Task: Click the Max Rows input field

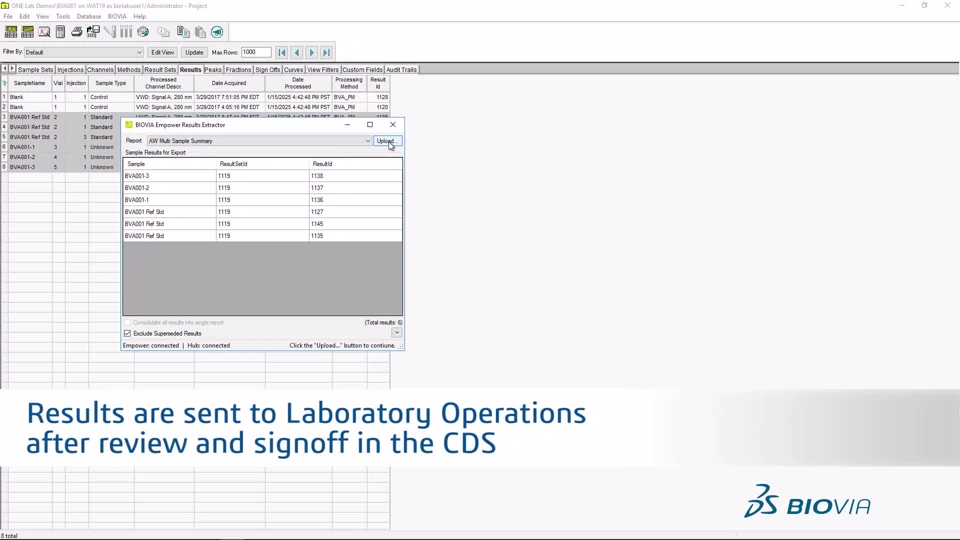Action: pos(256,53)
